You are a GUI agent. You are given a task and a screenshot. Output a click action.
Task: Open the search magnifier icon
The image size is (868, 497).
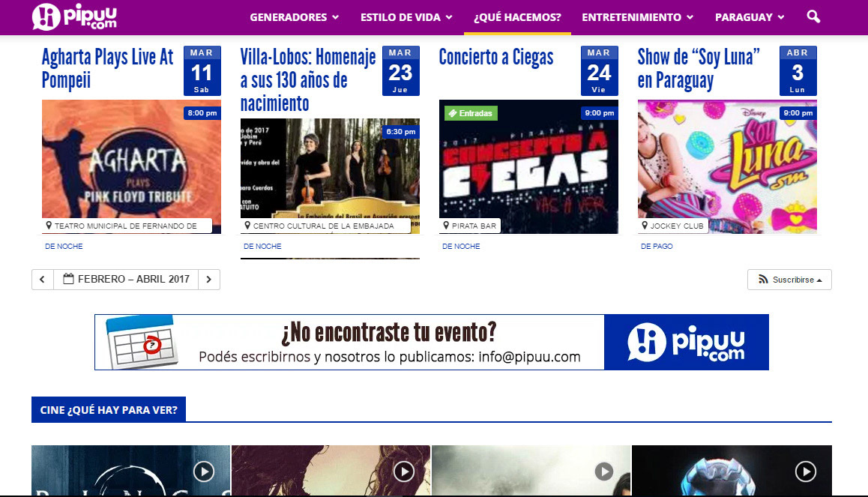click(x=813, y=16)
